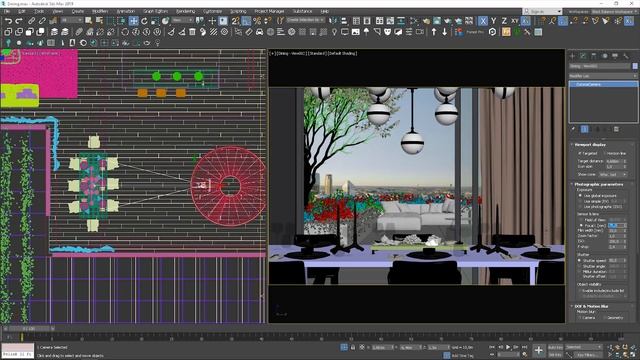Open the Modifiers menu

pyautogui.click(x=100, y=11)
